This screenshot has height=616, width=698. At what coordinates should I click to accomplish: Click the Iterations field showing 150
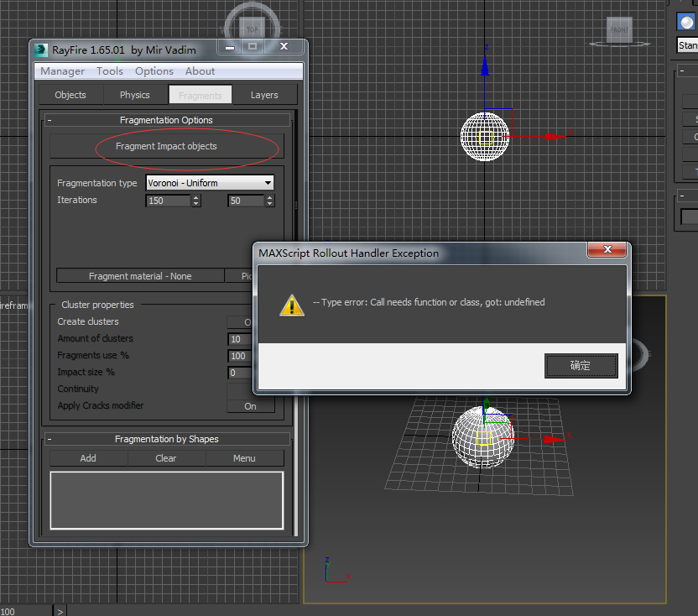click(x=169, y=201)
